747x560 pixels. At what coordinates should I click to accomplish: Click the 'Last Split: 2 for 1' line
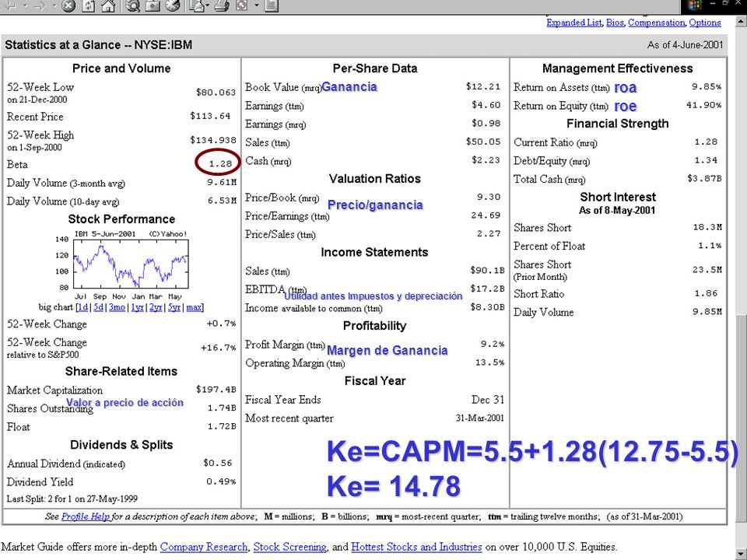(72, 499)
